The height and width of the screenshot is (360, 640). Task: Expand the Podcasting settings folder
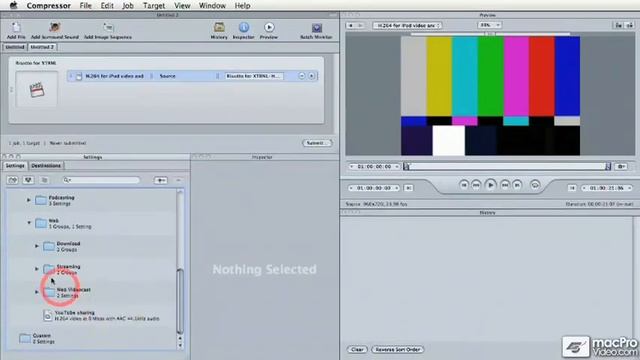point(29,200)
